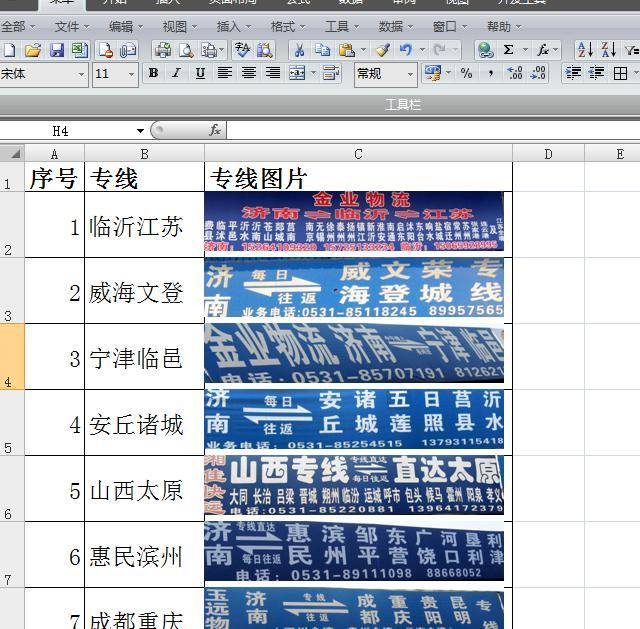This screenshot has height=629, width=640.
Task: Apply the accounting currency format icon
Action: coord(433,73)
